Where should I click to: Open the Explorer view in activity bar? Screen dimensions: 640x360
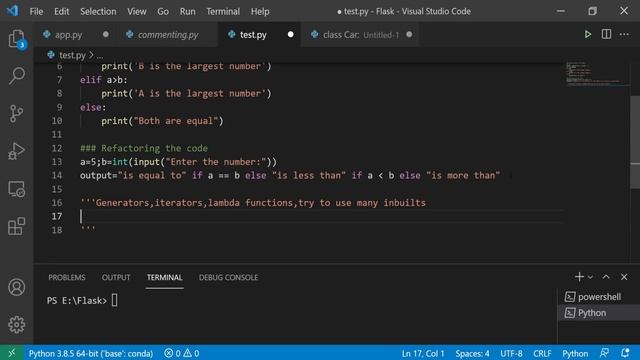17,39
